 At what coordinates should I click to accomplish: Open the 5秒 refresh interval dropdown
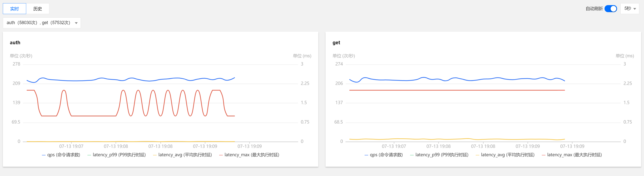coord(630,9)
